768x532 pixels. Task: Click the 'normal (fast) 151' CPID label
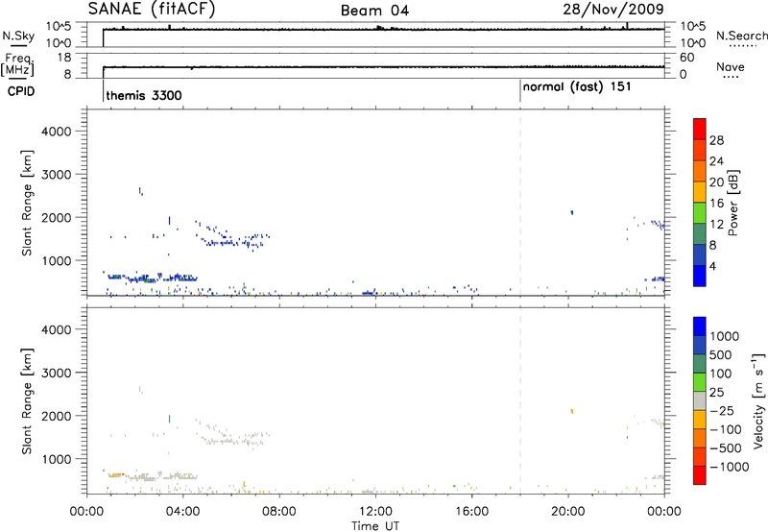tap(577, 87)
